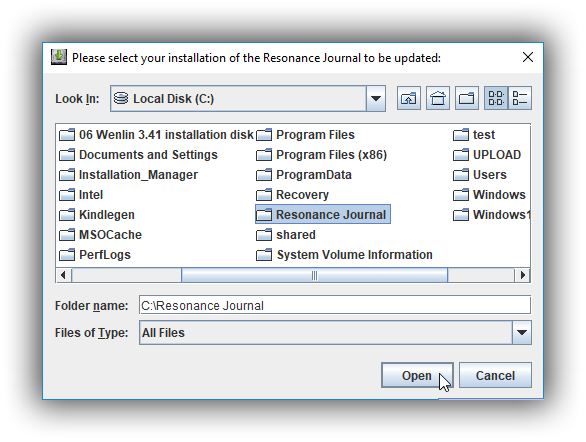Viewport: 586px width, 442px height.
Task: Switch to List view
Action: [x=496, y=98]
